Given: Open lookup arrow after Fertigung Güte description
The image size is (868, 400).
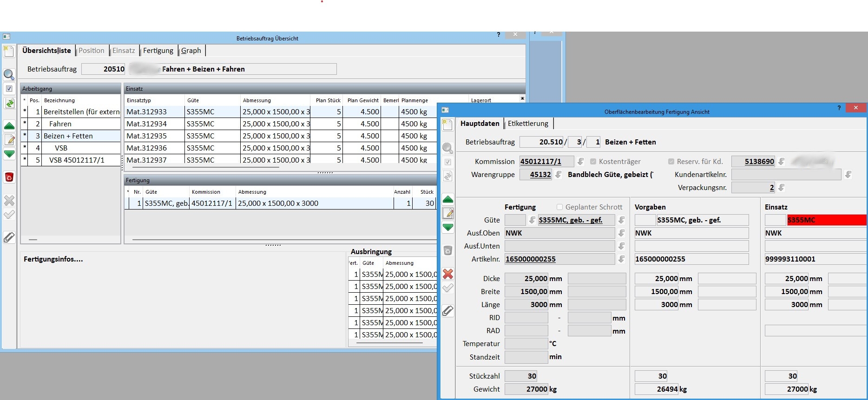Looking at the screenshot, I should pos(622,220).
